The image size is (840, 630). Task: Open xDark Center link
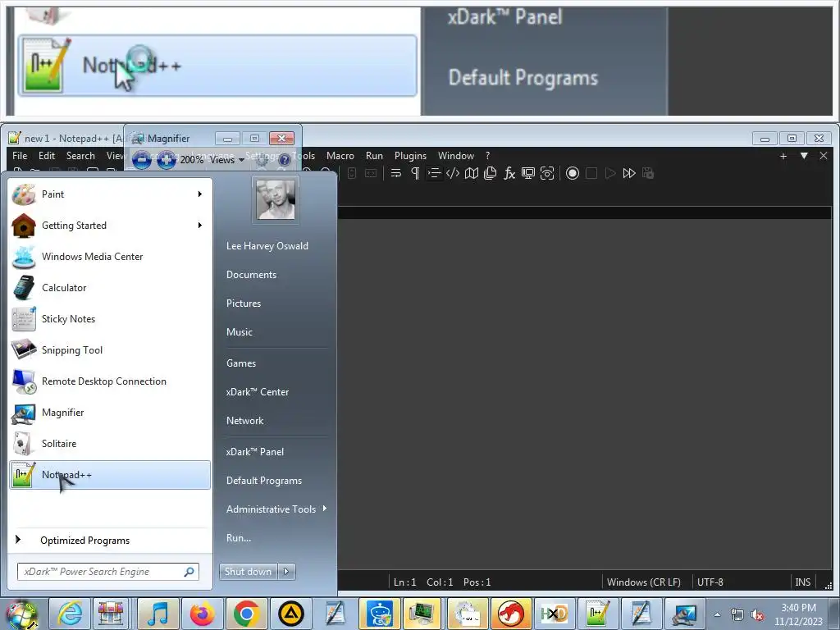[258, 391]
